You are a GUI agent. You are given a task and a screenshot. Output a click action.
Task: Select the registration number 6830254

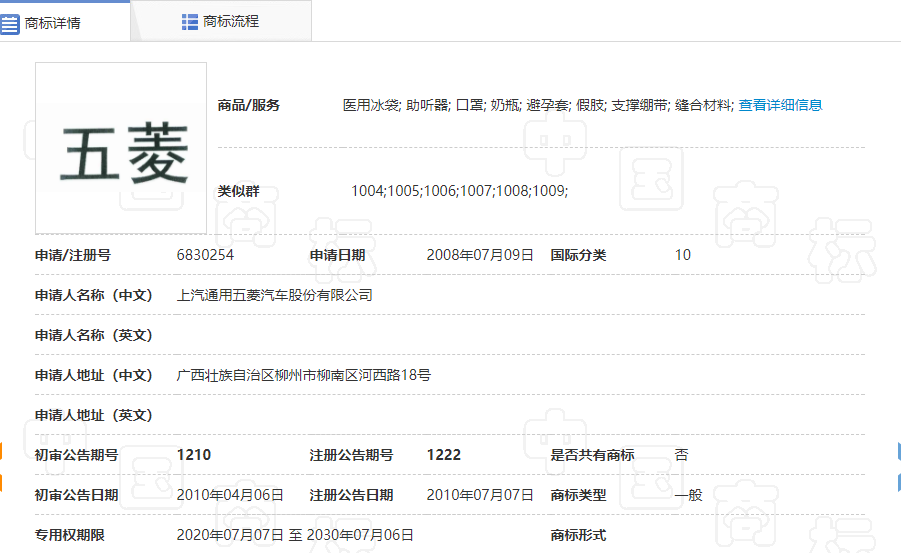click(x=205, y=255)
